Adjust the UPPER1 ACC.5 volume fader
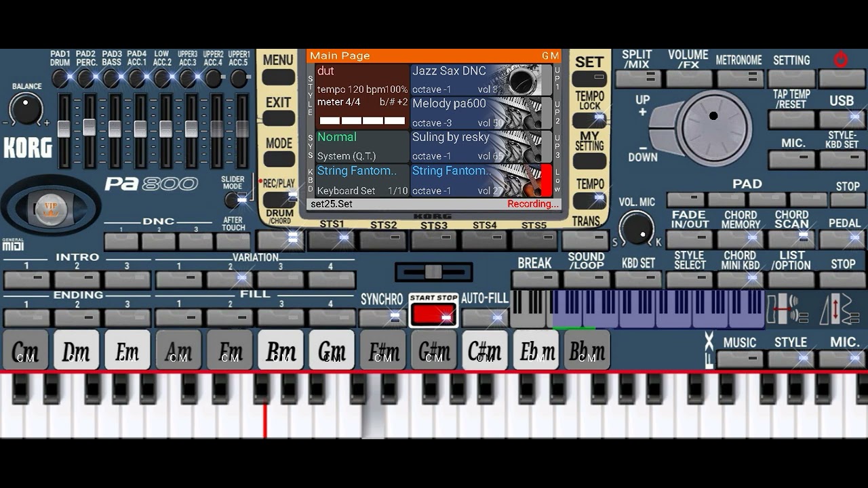Viewport: 868px width, 488px height. pos(242,131)
